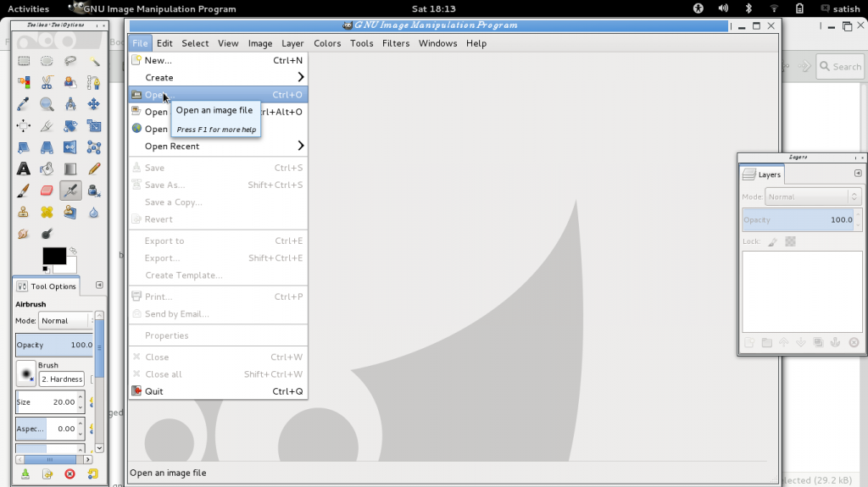The image size is (868, 487).
Task: Select the Fuzzy Select magic wand tool
Action: click(94, 61)
